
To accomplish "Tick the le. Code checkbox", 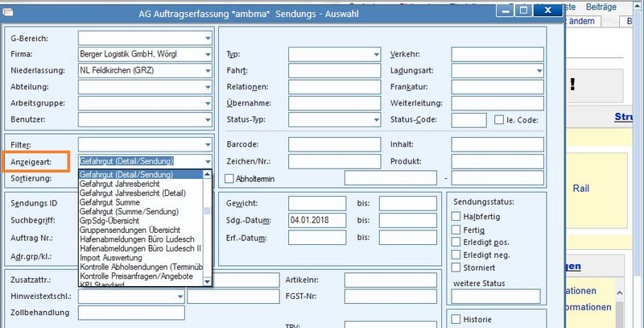I will click(498, 120).
